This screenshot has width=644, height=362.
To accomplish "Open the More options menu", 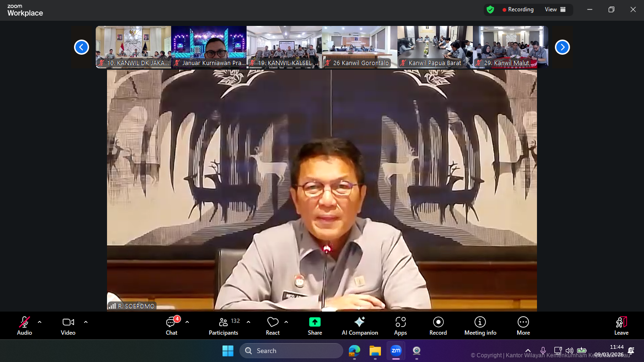I will (x=523, y=326).
